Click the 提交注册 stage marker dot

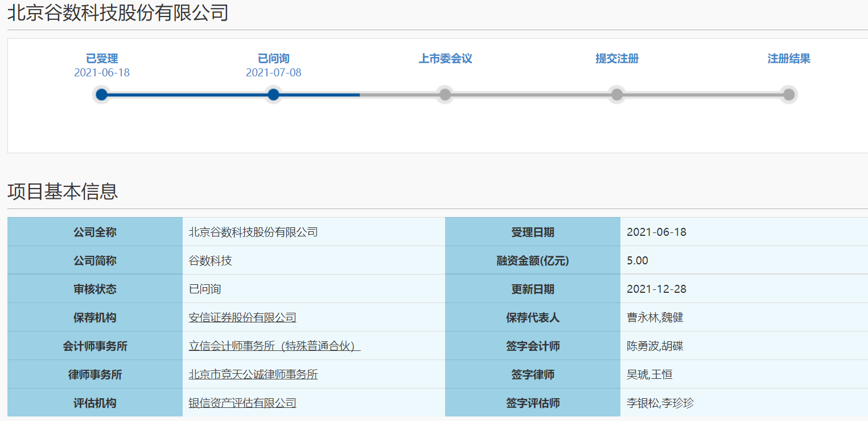pos(617,95)
